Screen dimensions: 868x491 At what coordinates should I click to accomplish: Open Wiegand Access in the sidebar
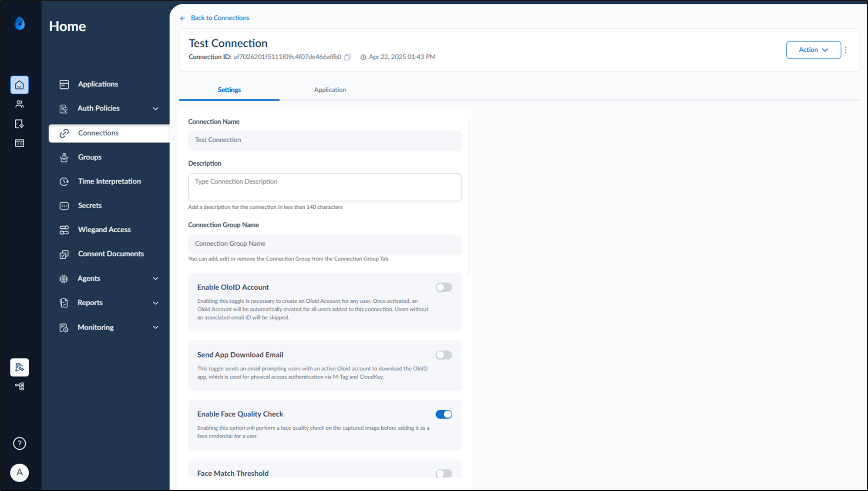click(x=109, y=230)
